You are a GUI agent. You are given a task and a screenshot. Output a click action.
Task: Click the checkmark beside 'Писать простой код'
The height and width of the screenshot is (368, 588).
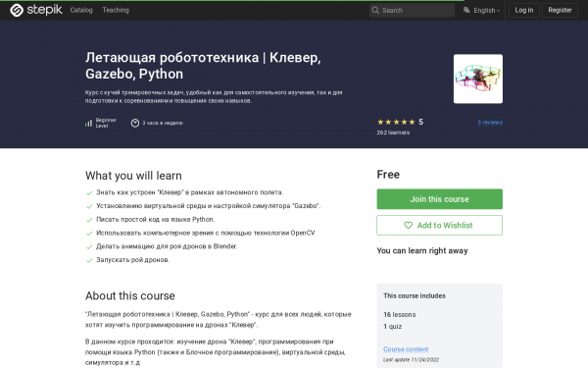tap(89, 220)
